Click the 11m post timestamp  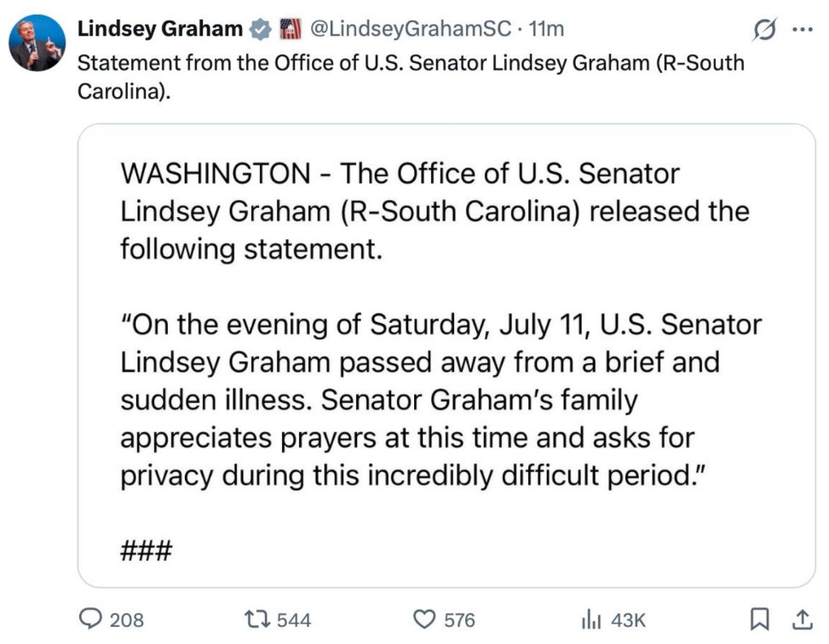pyautogui.click(x=546, y=29)
